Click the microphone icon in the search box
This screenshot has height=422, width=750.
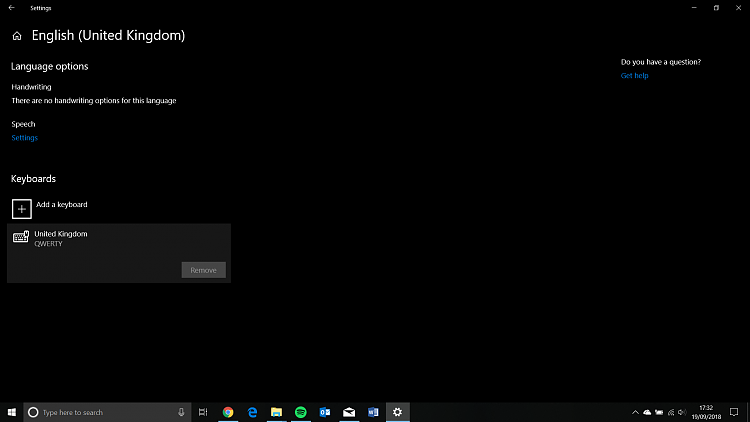181,412
